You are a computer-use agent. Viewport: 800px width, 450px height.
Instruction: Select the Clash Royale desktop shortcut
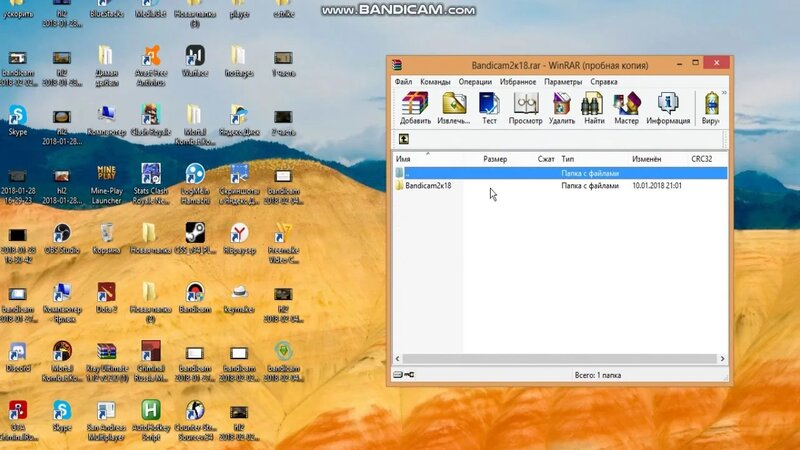[151, 120]
